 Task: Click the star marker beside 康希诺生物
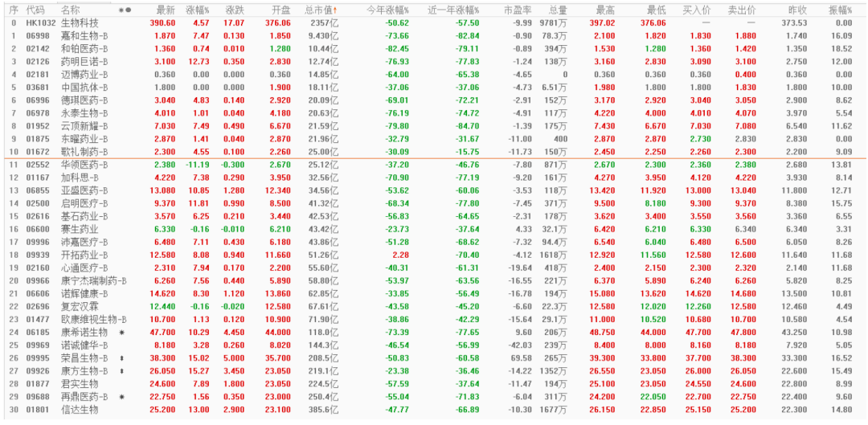(x=121, y=332)
